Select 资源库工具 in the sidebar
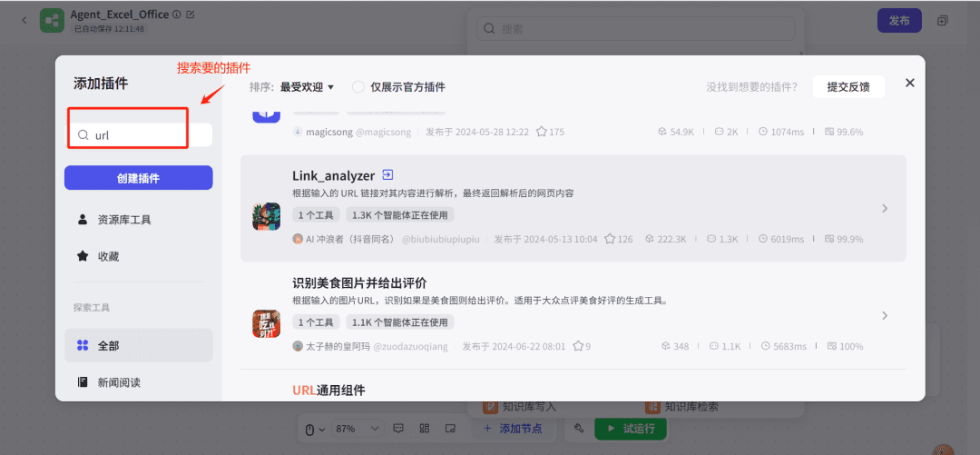 [123, 219]
